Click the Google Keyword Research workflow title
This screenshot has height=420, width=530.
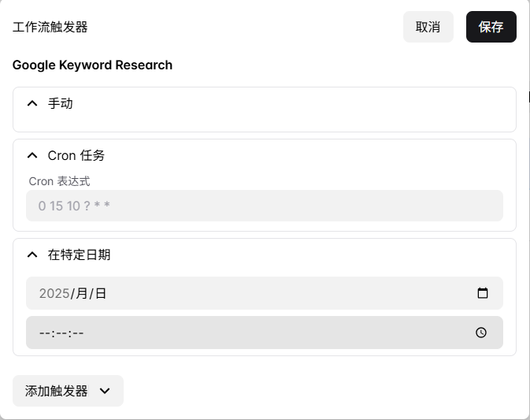[x=92, y=65]
